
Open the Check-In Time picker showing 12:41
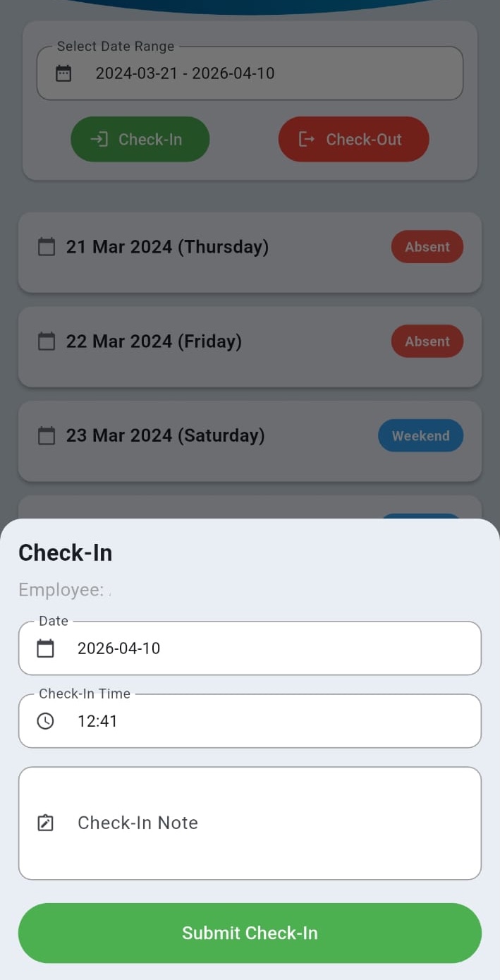pyautogui.click(x=250, y=721)
